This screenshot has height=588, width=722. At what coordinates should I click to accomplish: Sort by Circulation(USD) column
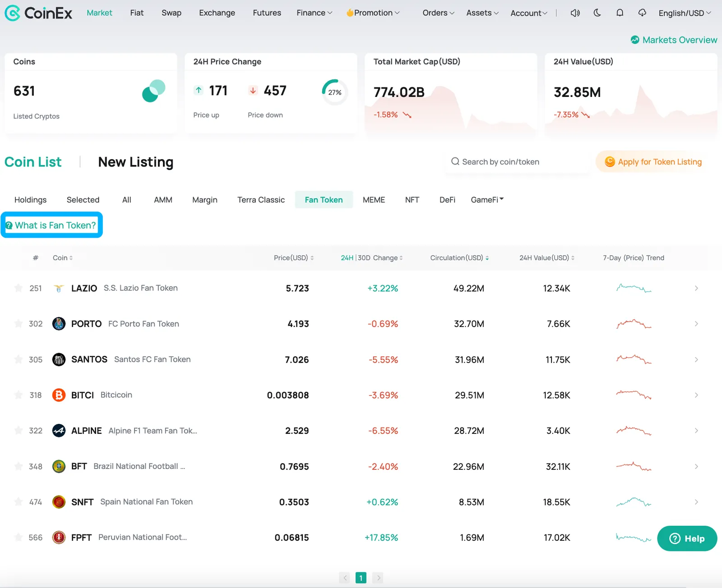(x=459, y=258)
